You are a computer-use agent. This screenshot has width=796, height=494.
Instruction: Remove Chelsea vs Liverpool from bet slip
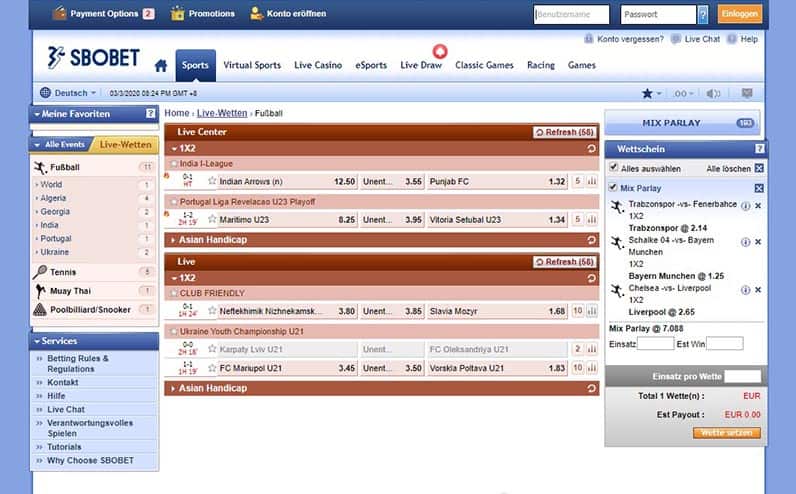point(758,289)
